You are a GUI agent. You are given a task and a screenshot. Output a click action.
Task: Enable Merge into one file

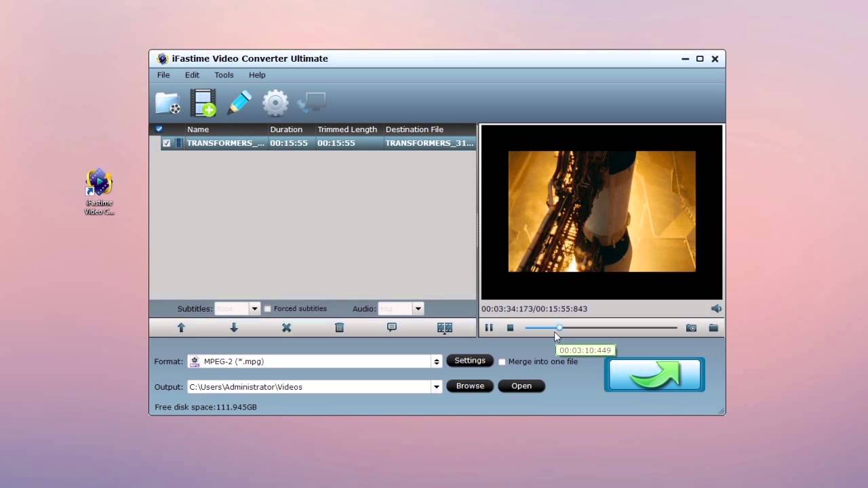pos(502,362)
